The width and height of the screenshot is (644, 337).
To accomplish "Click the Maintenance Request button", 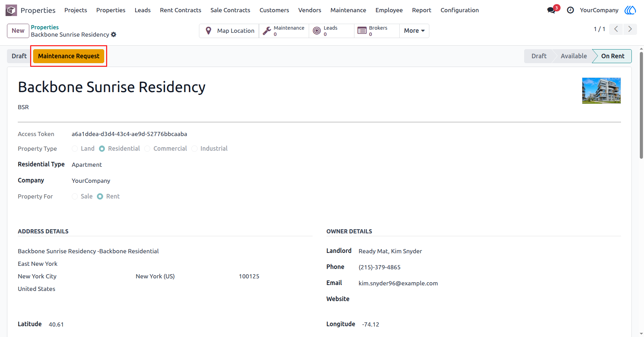I will click(69, 56).
